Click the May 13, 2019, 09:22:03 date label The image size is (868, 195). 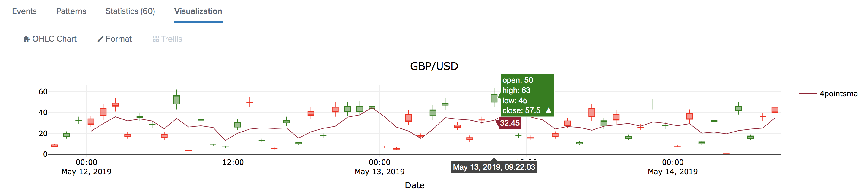click(494, 167)
